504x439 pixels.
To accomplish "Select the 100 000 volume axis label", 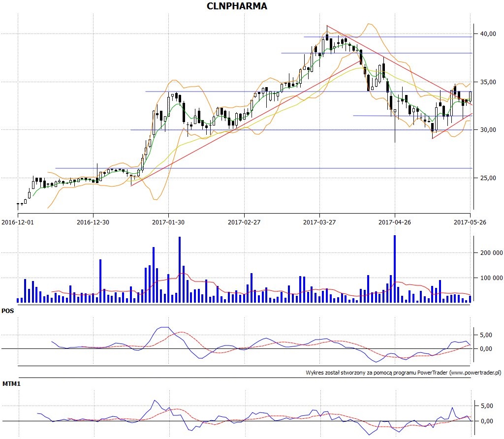I will coord(492,278).
